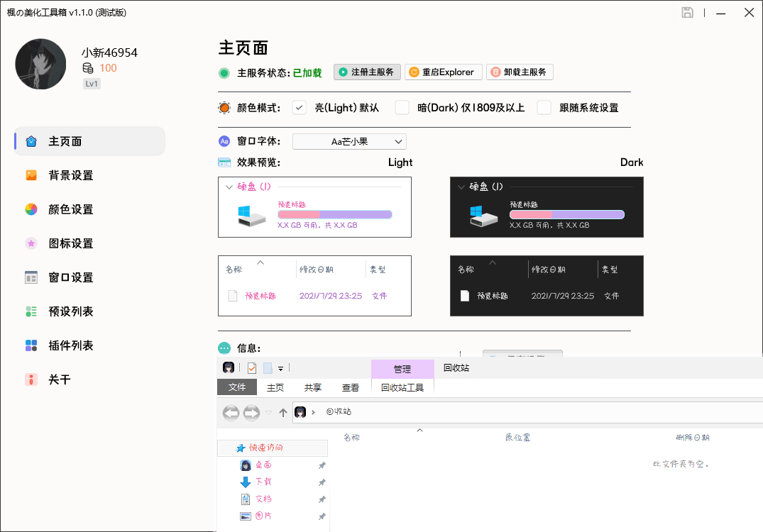Click new folder icon in quick access toolbar
The width and height of the screenshot is (763, 532).
(268, 368)
